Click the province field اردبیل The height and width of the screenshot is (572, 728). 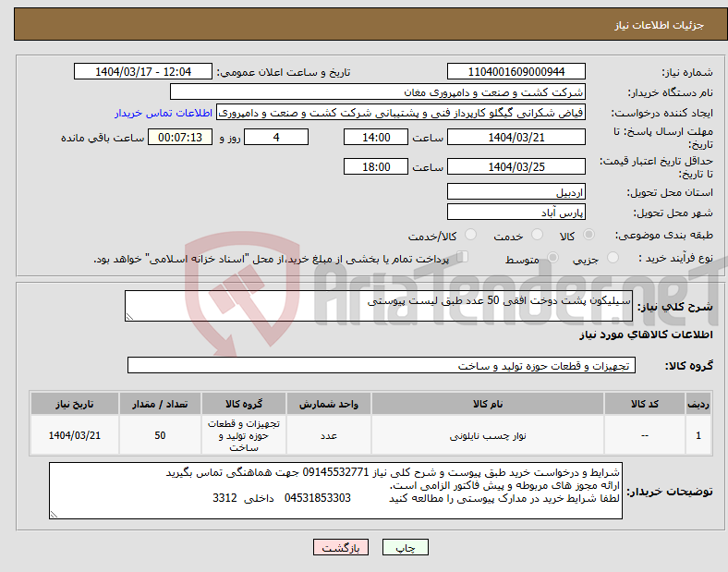516,192
